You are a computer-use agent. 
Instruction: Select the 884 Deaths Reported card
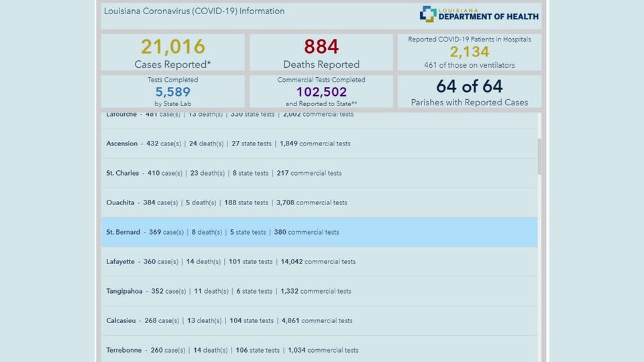(x=321, y=53)
